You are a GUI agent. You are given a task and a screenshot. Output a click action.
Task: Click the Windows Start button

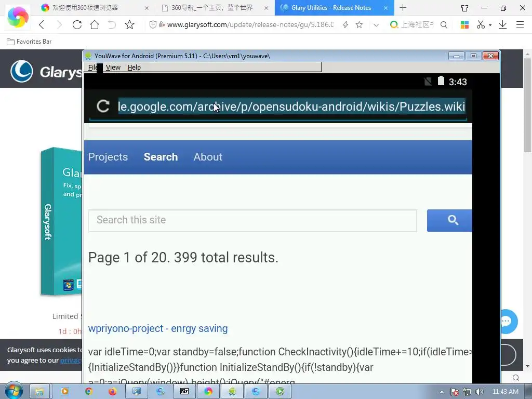14,391
